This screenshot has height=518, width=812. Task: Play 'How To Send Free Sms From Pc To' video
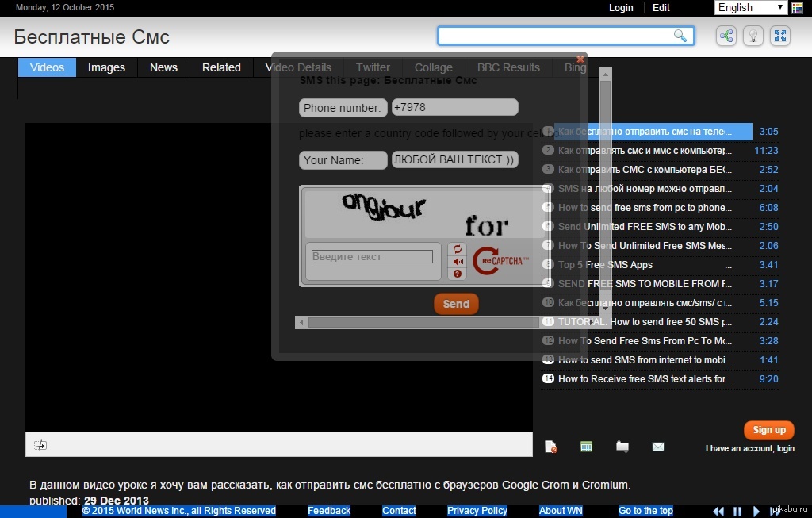pyautogui.click(x=645, y=341)
